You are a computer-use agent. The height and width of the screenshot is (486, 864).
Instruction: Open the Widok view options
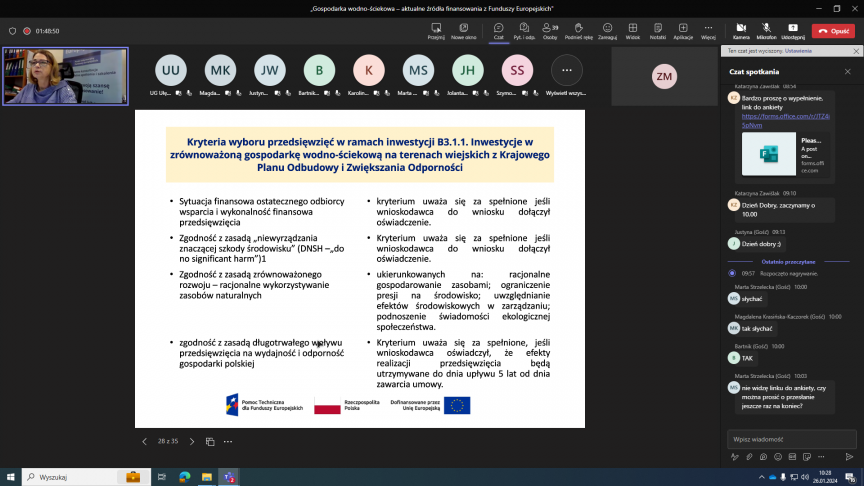click(633, 31)
